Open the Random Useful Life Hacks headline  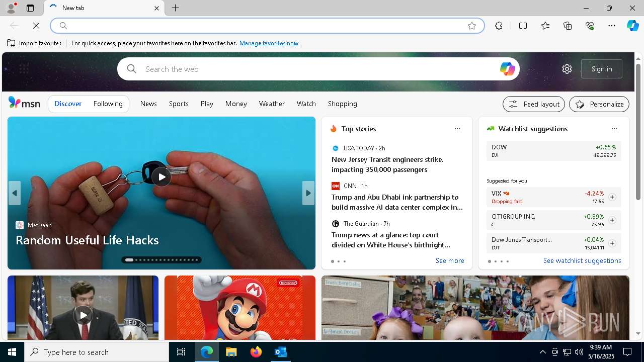click(x=87, y=240)
